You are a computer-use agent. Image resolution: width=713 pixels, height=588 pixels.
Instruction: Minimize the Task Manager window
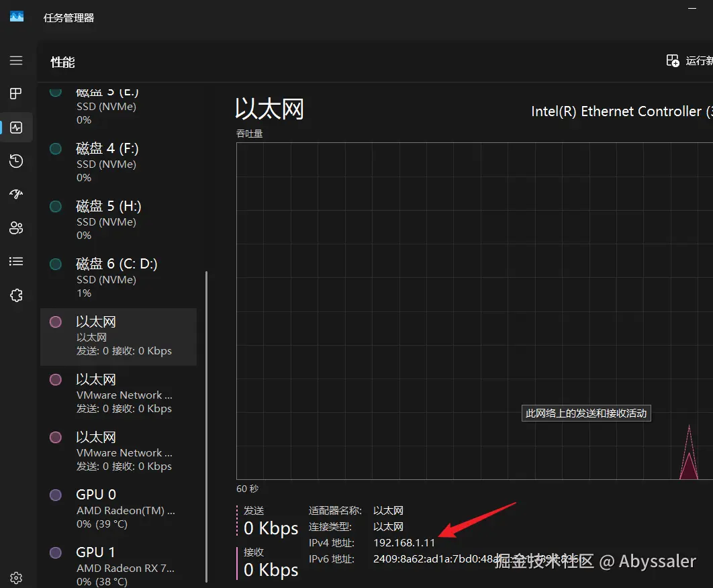(692, 8)
